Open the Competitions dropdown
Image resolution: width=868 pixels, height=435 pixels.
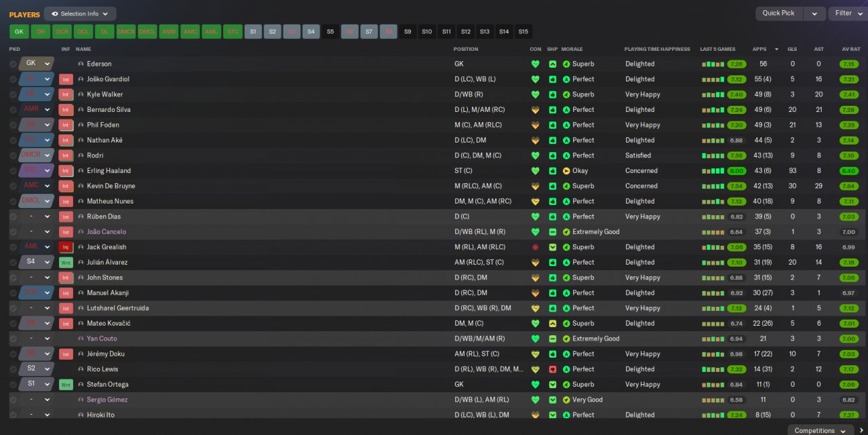pos(821,430)
